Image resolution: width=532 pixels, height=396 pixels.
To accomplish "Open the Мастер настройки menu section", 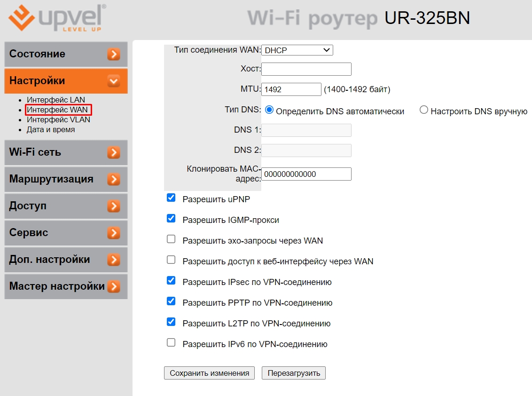I will coord(66,286).
